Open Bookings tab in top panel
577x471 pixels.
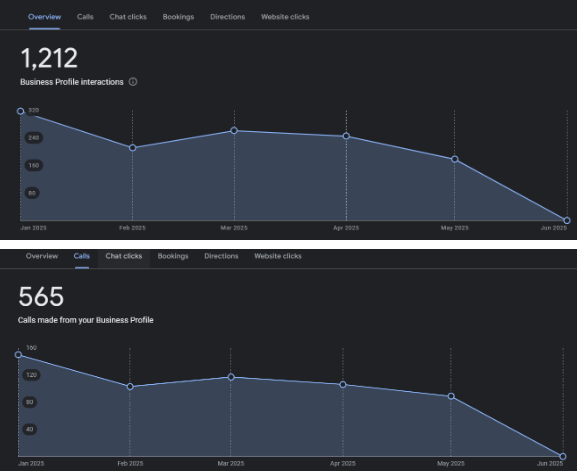coord(178,17)
